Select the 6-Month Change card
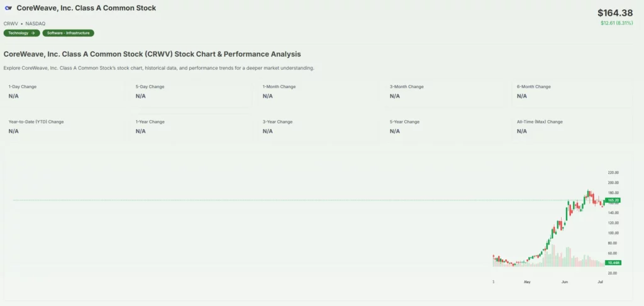Viewport: 644px width, 306px height. [572, 92]
